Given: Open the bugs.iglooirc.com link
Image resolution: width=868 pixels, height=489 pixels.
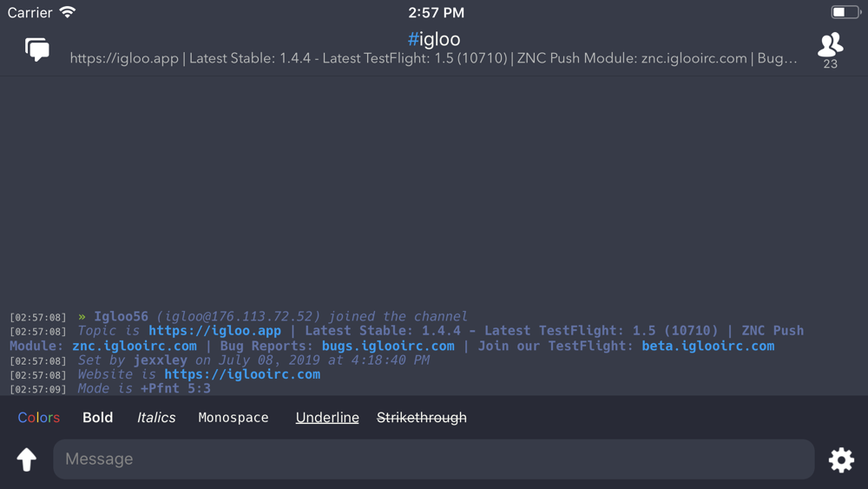Looking at the screenshot, I should tap(388, 346).
